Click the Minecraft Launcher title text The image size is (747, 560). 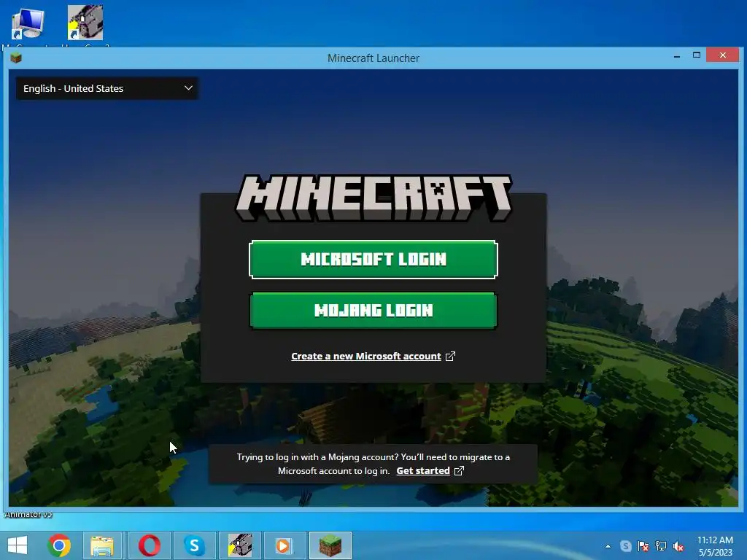pyautogui.click(x=373, y=58)
